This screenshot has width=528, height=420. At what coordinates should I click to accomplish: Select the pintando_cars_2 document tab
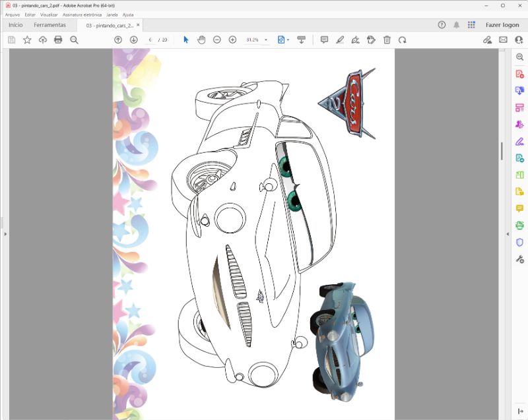click(110, 26)
